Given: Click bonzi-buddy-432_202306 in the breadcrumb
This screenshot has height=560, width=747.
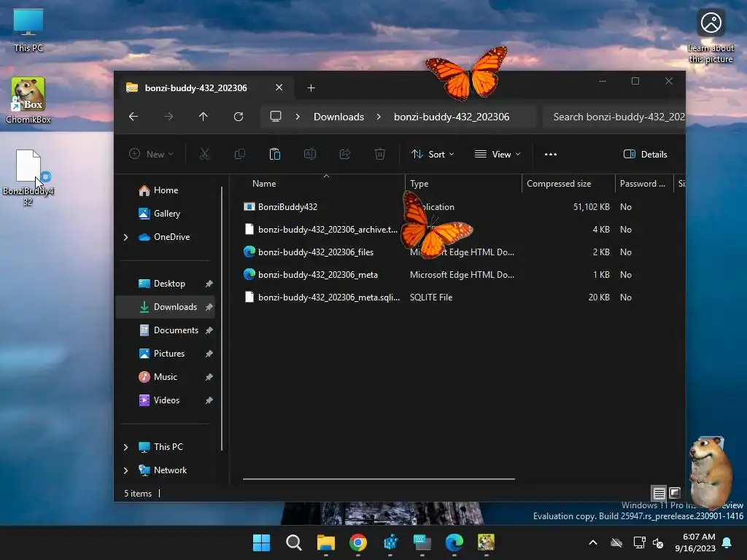Looking at the screenshot, I should (x=452, y=117).
